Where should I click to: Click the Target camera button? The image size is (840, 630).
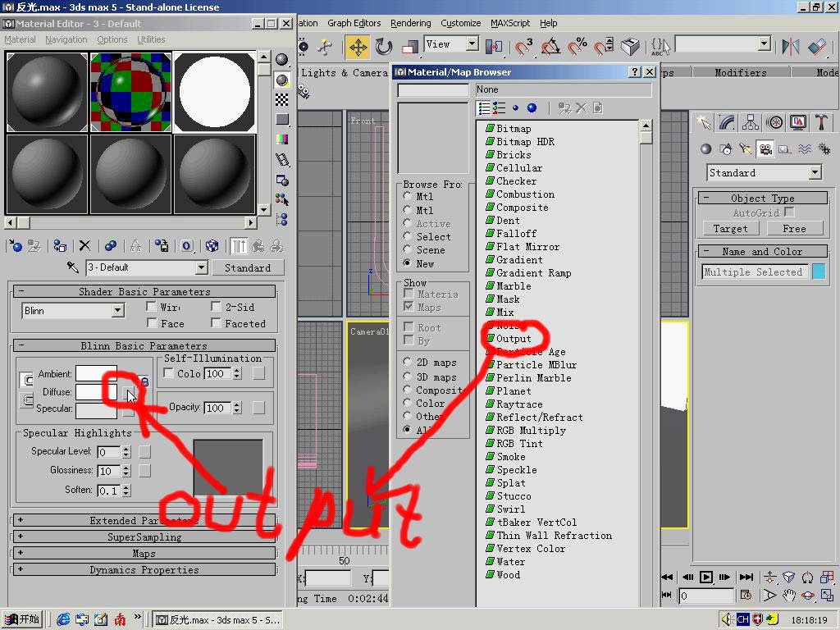tap(730, 229)
